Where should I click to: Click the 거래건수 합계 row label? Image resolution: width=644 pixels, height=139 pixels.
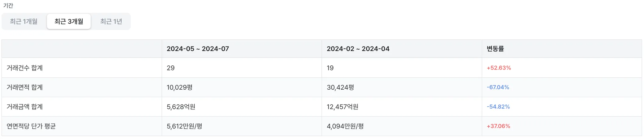25,68
